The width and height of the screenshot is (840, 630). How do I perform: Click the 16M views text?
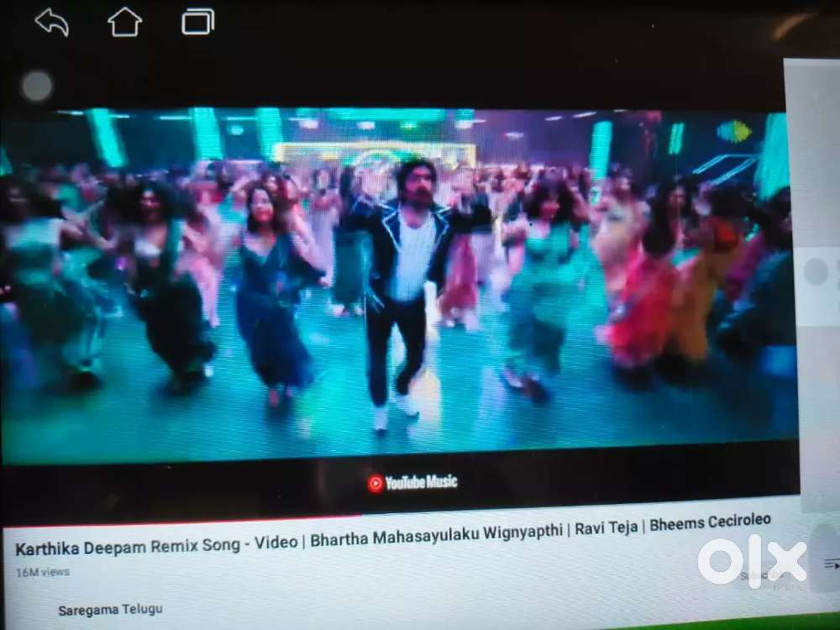click(x=43, y=572)
